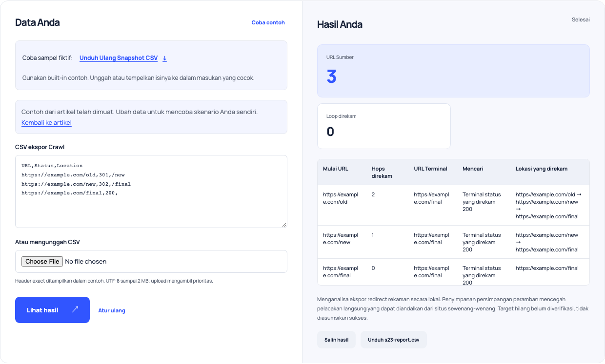
Task: Click the download arrow icon beside Unduh Ulang Snapshot CSV
Action: pos(165,58)
